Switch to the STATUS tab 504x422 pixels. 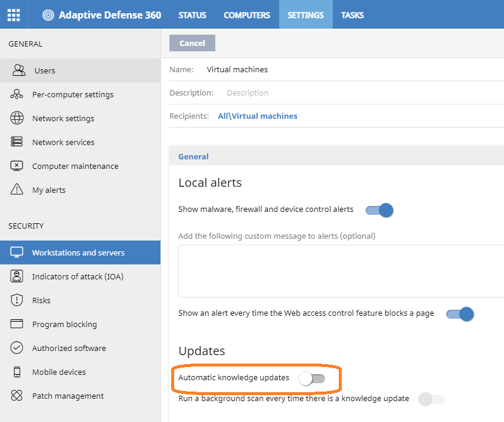pyautogui.click(x=192, y=15)
